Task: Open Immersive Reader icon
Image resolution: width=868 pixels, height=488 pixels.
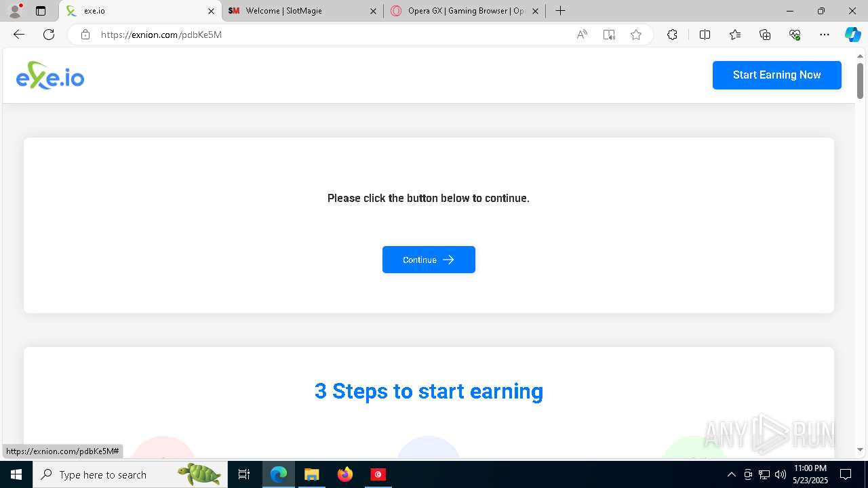Action: coord(609,35)
